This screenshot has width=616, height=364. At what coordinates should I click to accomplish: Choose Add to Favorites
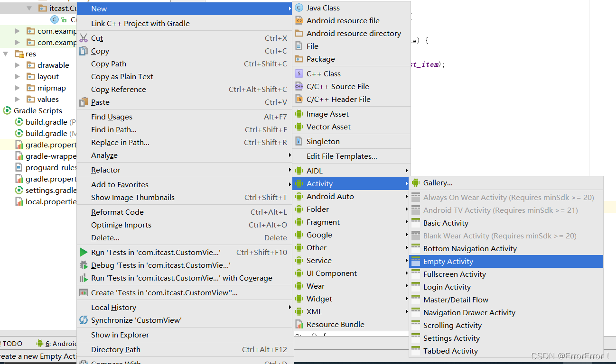point(185,184)
